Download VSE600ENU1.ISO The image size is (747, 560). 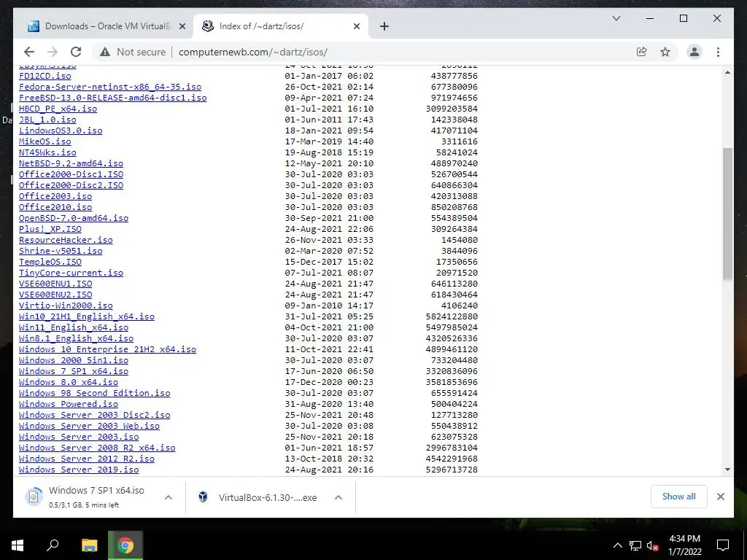[x=55, y=284]
